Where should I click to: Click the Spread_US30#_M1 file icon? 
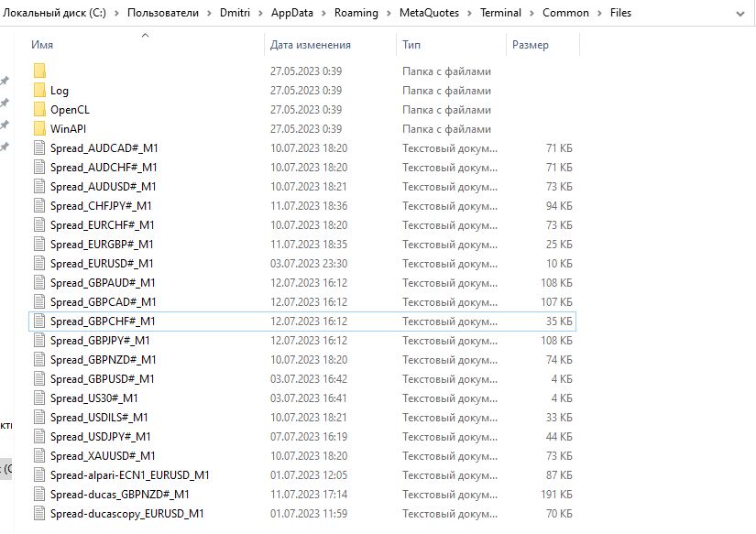pos(39,398)
